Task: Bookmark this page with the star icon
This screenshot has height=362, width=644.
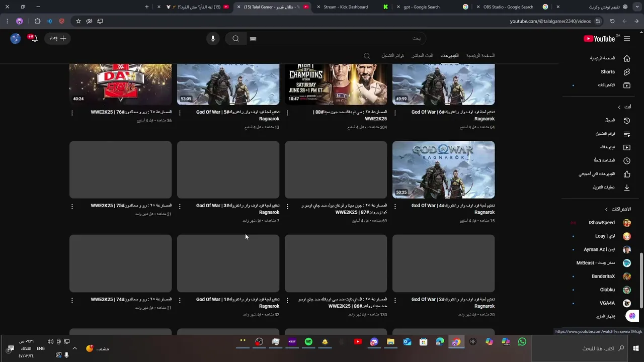Action: [x=78, y=21]
